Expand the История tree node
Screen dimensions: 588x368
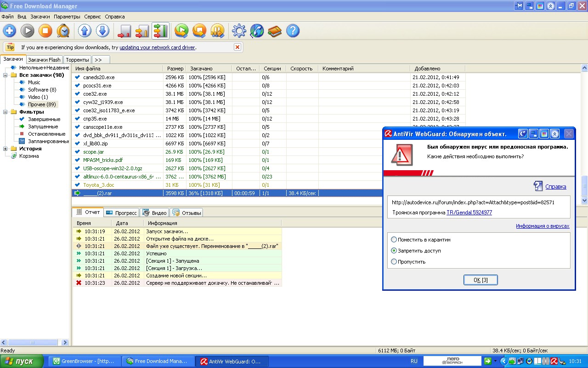(x=6, y=149)
